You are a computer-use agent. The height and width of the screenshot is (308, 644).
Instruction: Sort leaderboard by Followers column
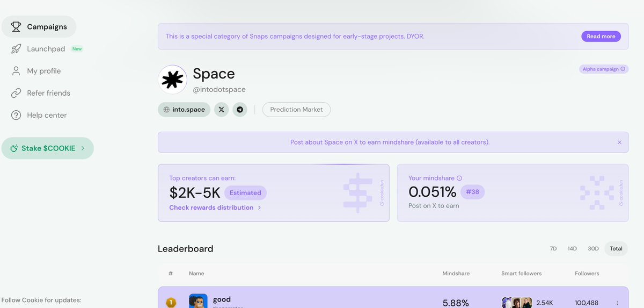587,274
